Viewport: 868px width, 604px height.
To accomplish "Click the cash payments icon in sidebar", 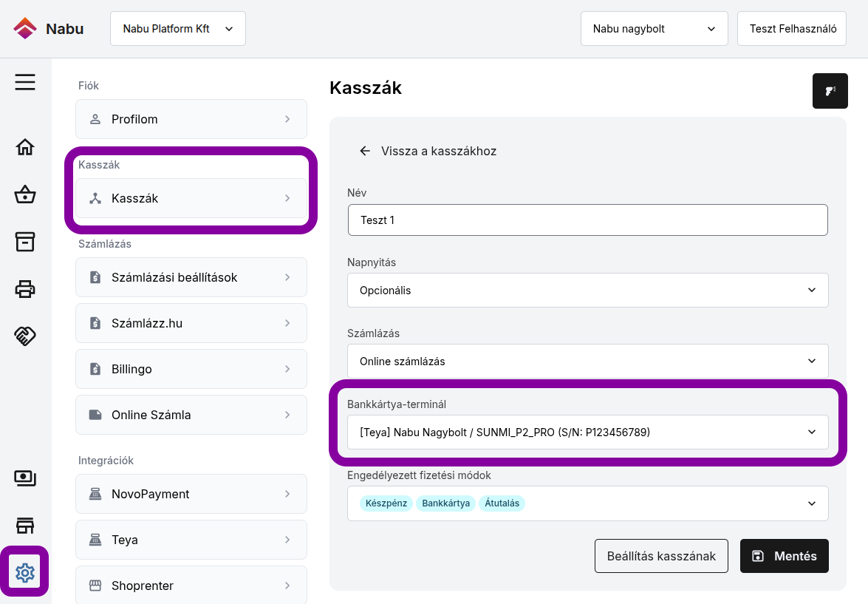I will coord(25,478).
